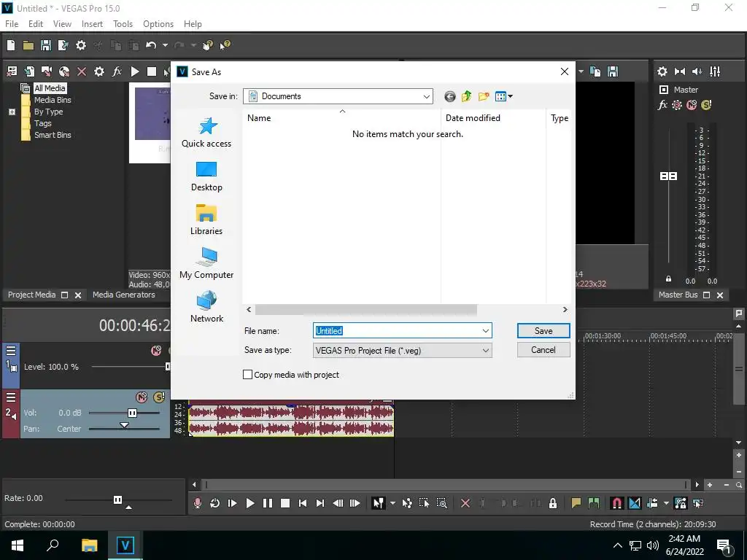Image resolution: width=747 pixels, height=560 pixels.
Task: Click the Dim Output speaker icon
Action: pyautogui.click(x=697, y=71)
